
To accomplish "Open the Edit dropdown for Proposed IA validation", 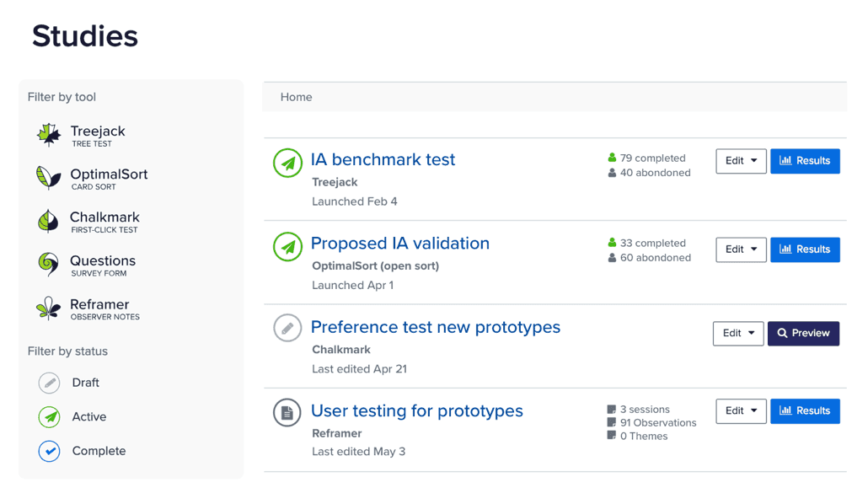I will (x=742, y=249).
